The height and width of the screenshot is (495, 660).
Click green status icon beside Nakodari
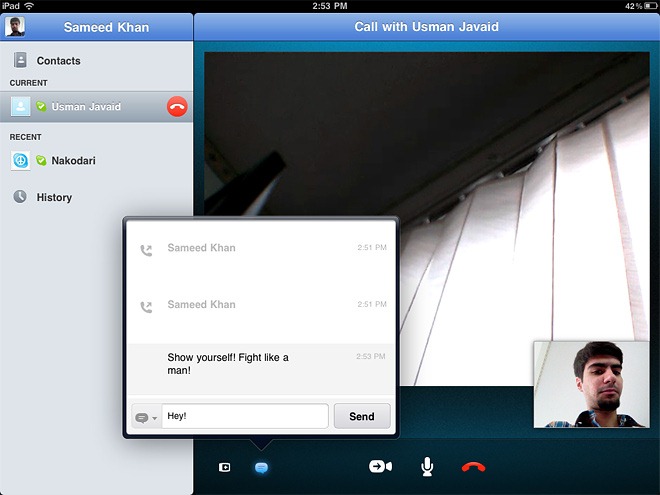point(41,160)
